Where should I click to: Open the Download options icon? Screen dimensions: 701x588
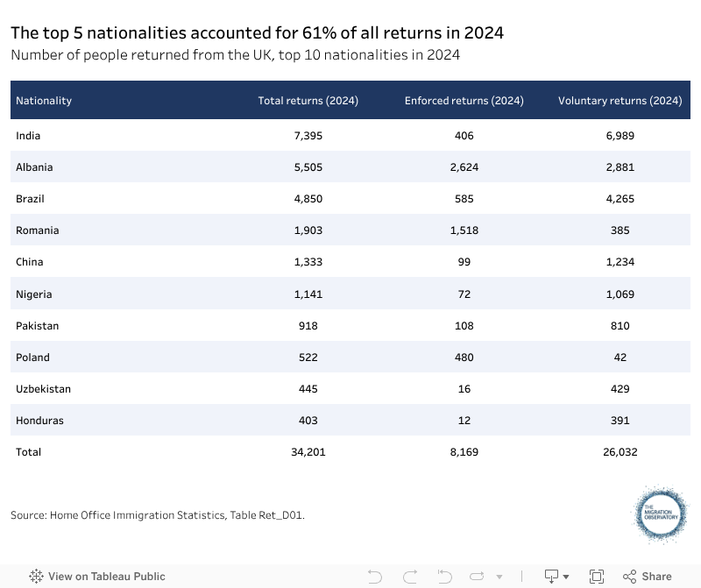[552, 576]
